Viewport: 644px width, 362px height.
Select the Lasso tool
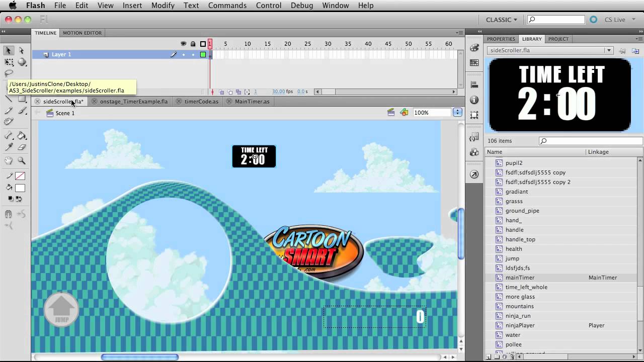[9, 74]
